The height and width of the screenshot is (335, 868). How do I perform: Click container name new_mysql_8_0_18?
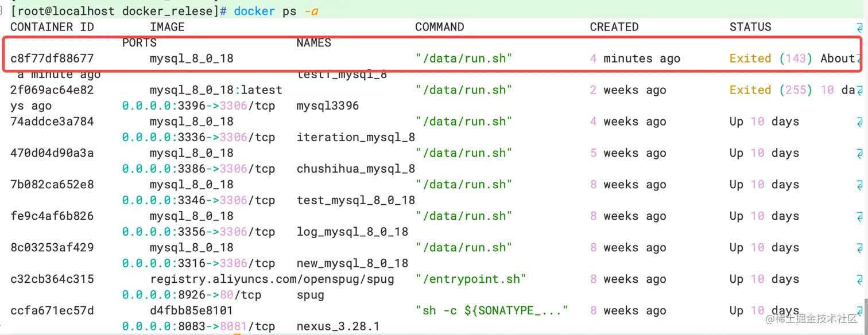(x=352, y=264)
